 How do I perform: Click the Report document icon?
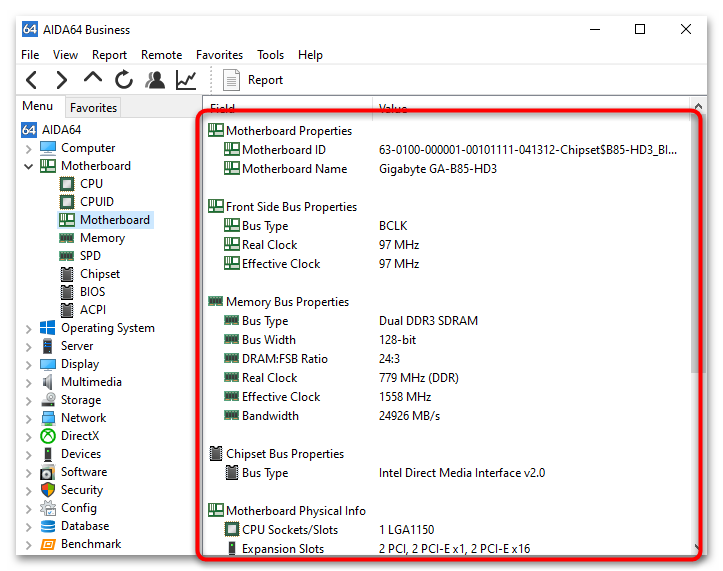point(231,80)
